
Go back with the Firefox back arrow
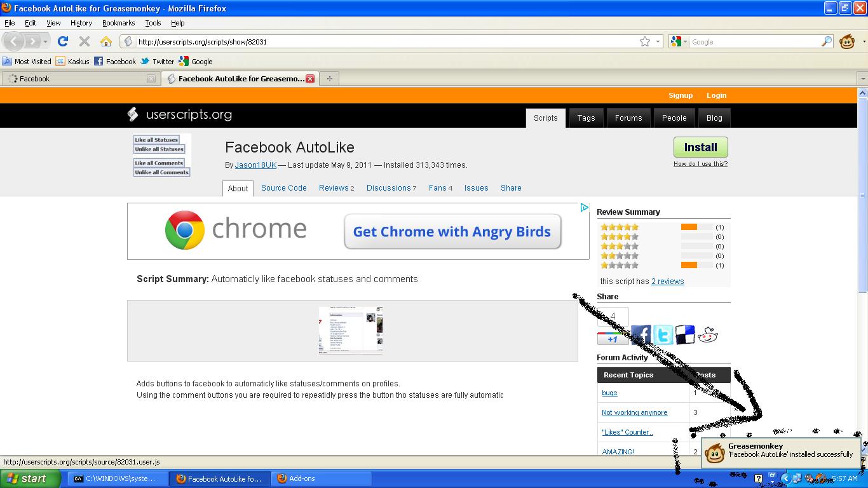14,41
